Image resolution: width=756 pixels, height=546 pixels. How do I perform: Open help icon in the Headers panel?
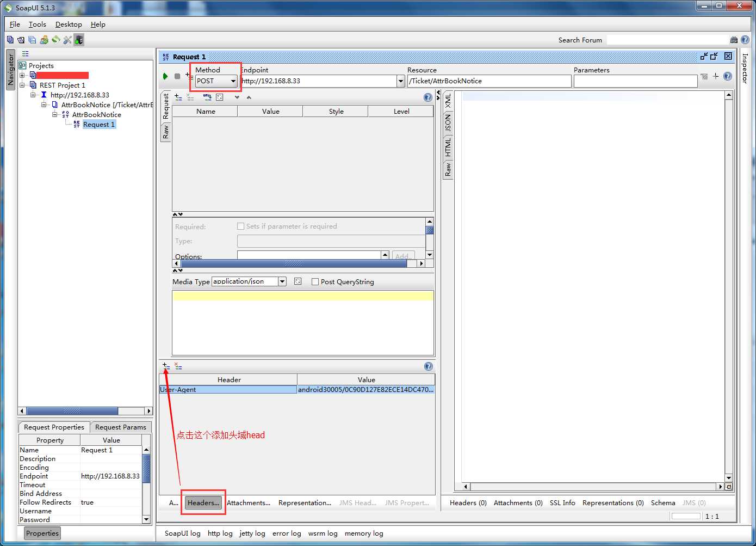(x=429, y=366)
